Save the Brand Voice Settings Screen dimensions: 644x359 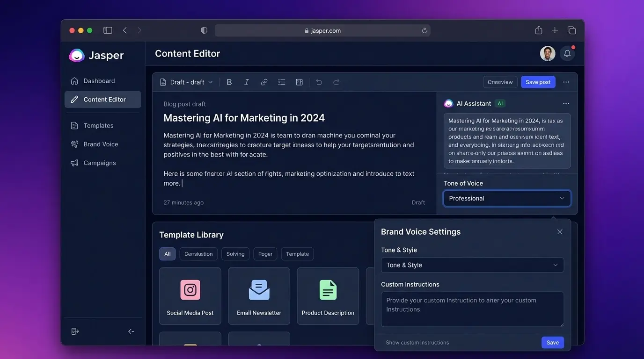552,342
